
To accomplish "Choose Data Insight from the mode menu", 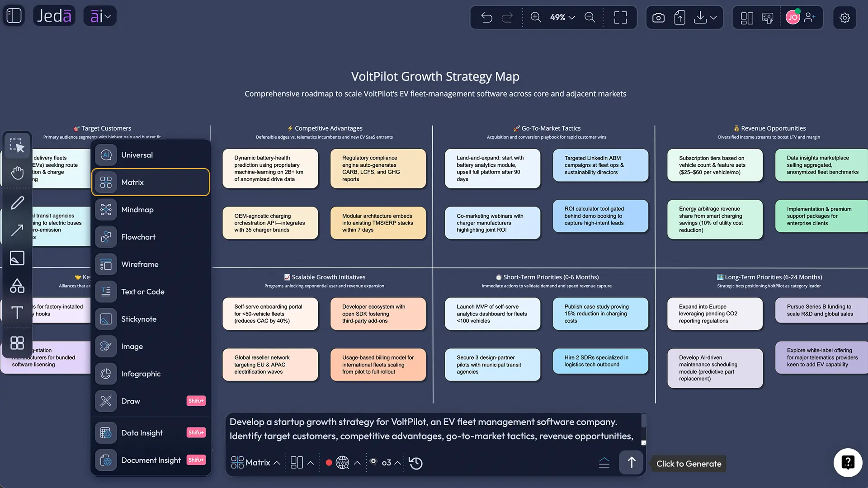I will pyautogui.click(x=151, y=433).
